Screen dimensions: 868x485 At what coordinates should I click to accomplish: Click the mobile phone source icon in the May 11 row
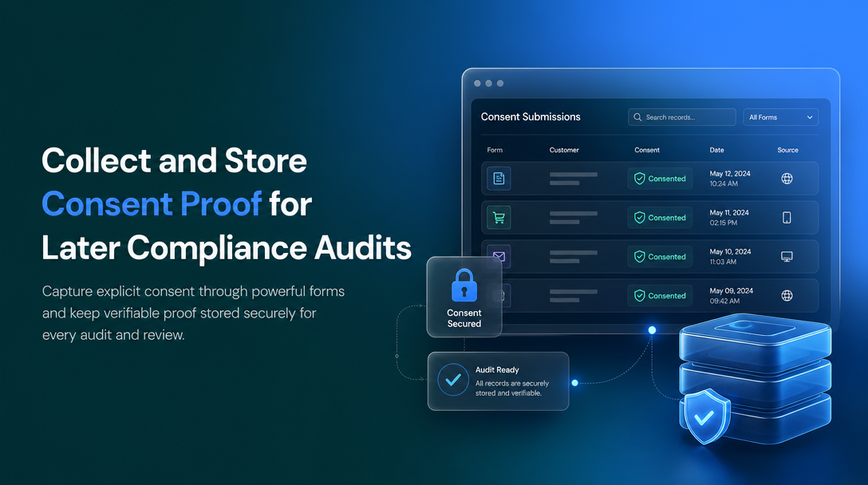[x=787, y=218]
